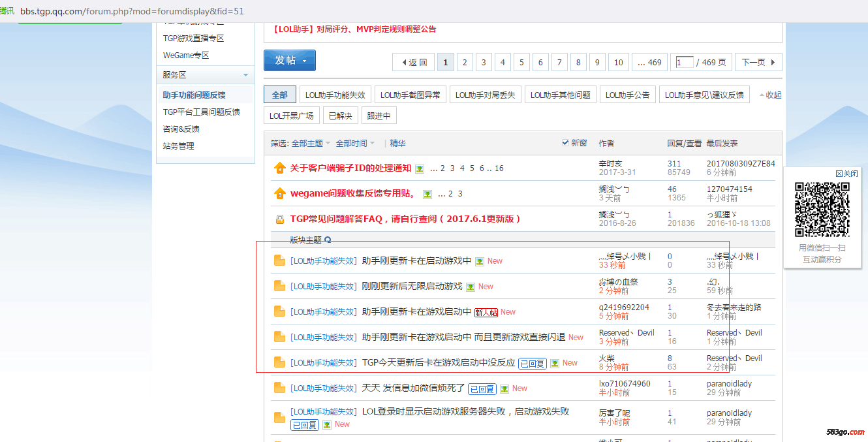Open page 16 of the 骗子ID处理通知 thread
This screenshot has width=868, height=442.
click(x=499, y=168)
